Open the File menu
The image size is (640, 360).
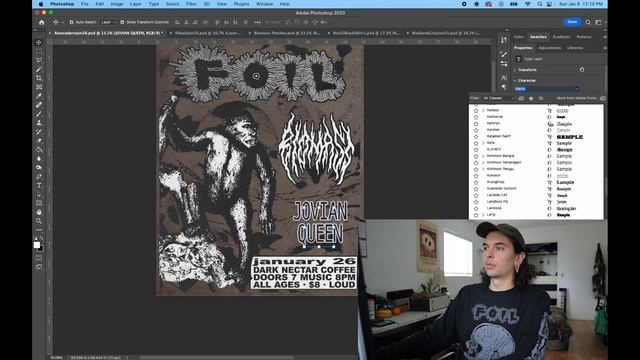coord(84,4)
